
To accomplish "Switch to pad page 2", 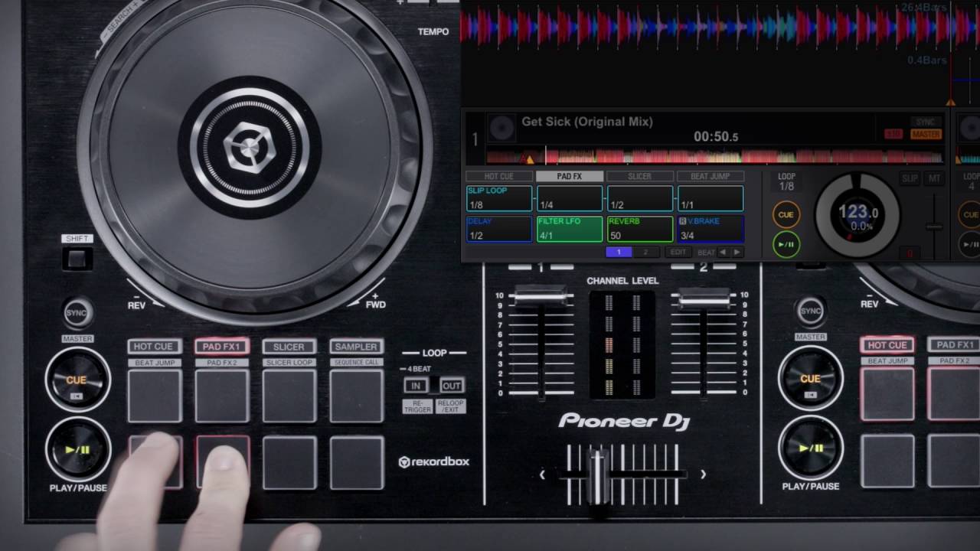I will click(645, 252).
